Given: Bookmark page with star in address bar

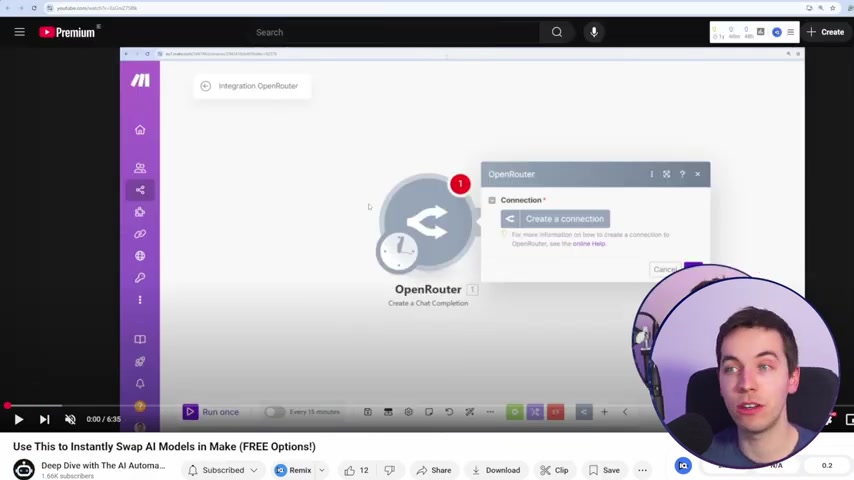Looking at the screenshot, I should [833, 8].
